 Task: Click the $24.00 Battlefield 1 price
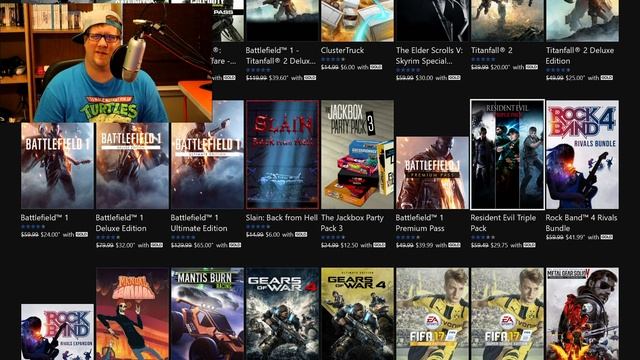(x=51, y=235)
